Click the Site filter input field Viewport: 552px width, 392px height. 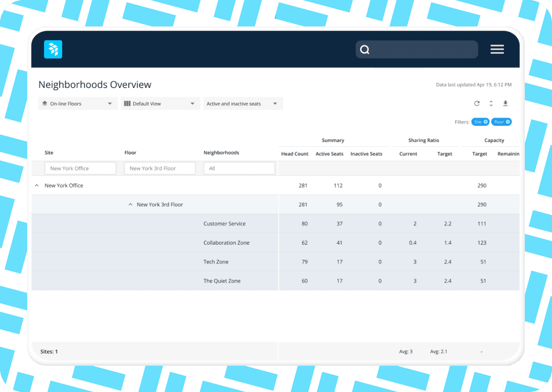click(x=80, y=168)
